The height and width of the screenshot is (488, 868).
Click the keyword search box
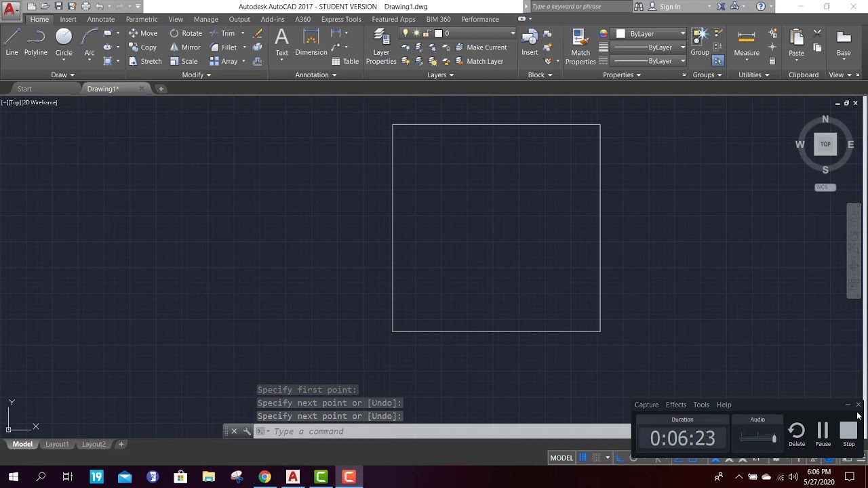pyautogui.click(x=580, y=6)
